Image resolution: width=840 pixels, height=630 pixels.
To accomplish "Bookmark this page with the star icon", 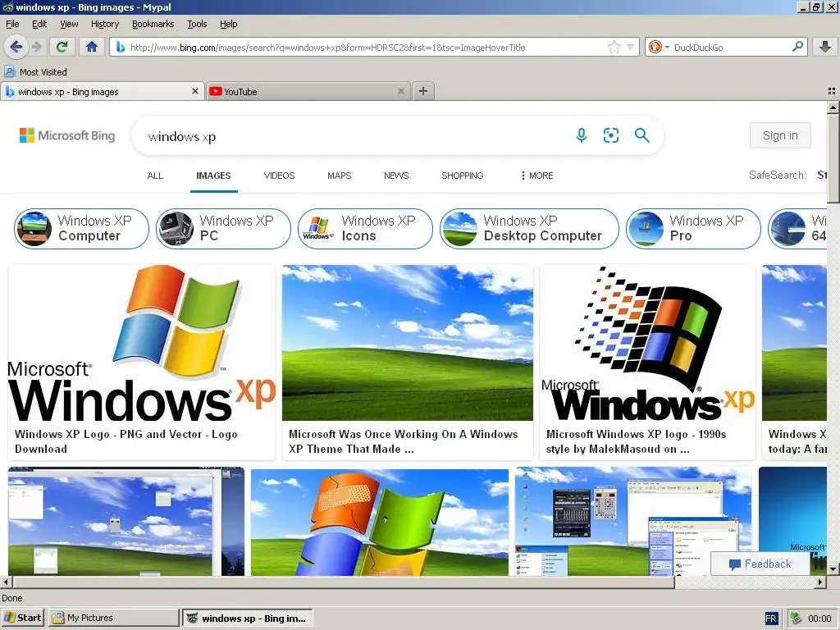I will coord(614,47).
